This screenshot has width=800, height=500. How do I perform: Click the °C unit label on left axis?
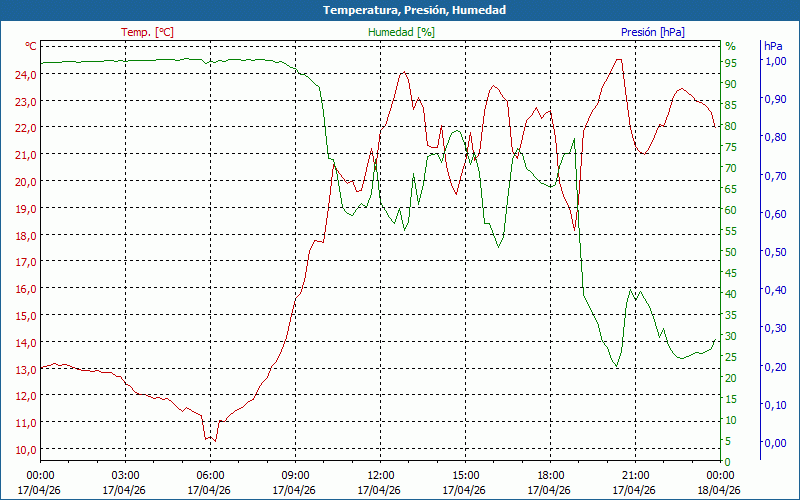(x=31, y=46)
